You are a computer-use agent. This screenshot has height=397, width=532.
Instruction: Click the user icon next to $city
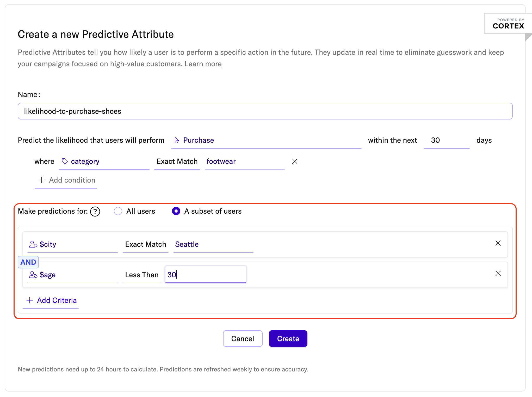tap(33, 244)
